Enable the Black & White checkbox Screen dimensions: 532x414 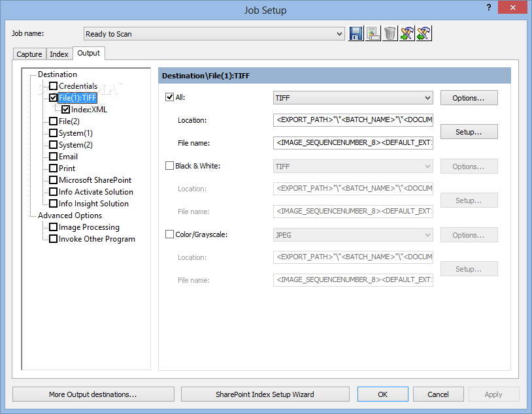pyautogui.click(x=170, y=166)
